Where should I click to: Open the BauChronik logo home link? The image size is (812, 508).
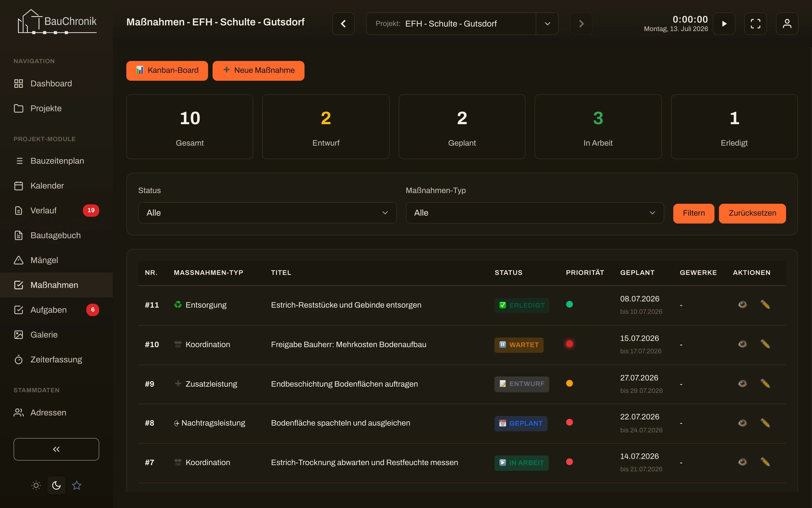click(57, 22)
